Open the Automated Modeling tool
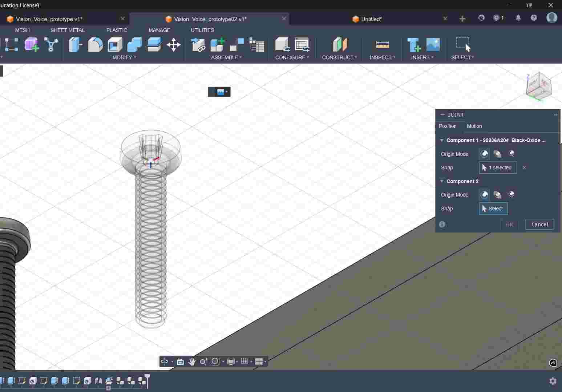 (51, 45)
